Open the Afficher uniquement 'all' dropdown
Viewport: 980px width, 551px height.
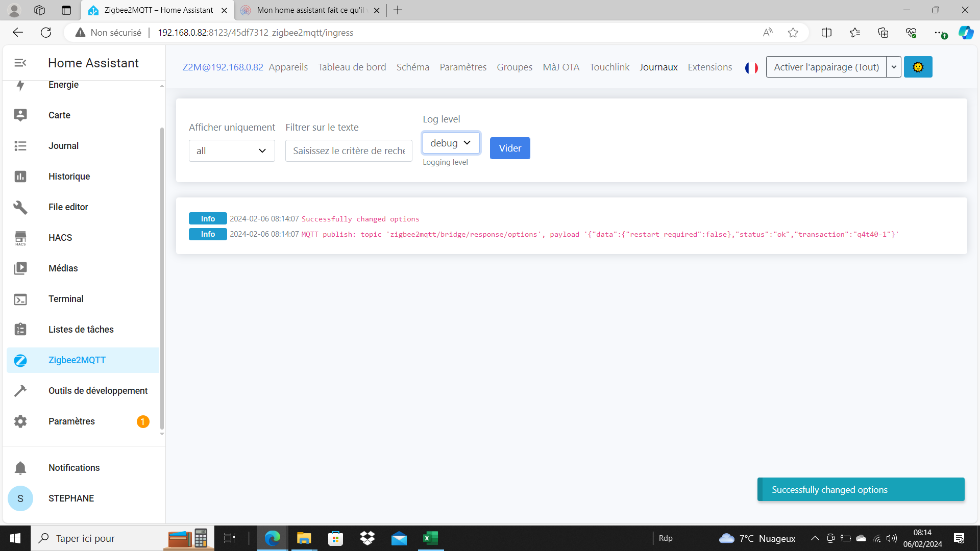point(232,151)
